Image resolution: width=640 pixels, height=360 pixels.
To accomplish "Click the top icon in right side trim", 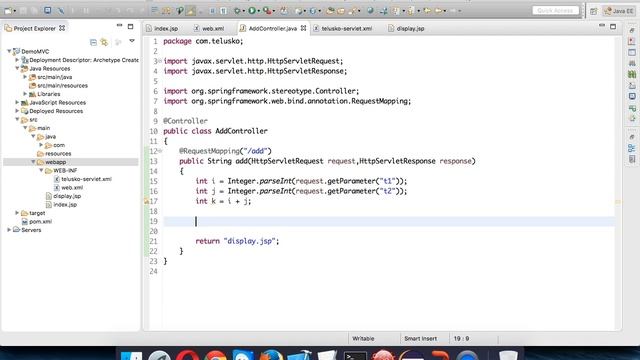I will point(632,30).
